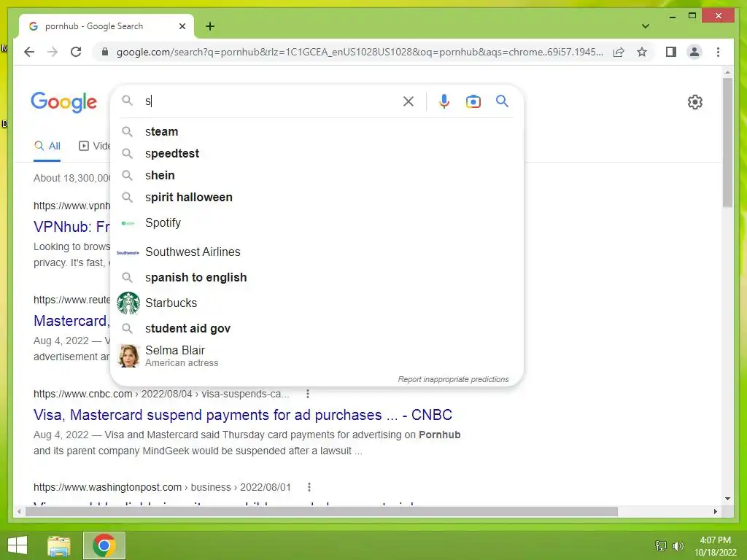
Task: Open Chrome's three-dot menu
Action: click(718, 52)
